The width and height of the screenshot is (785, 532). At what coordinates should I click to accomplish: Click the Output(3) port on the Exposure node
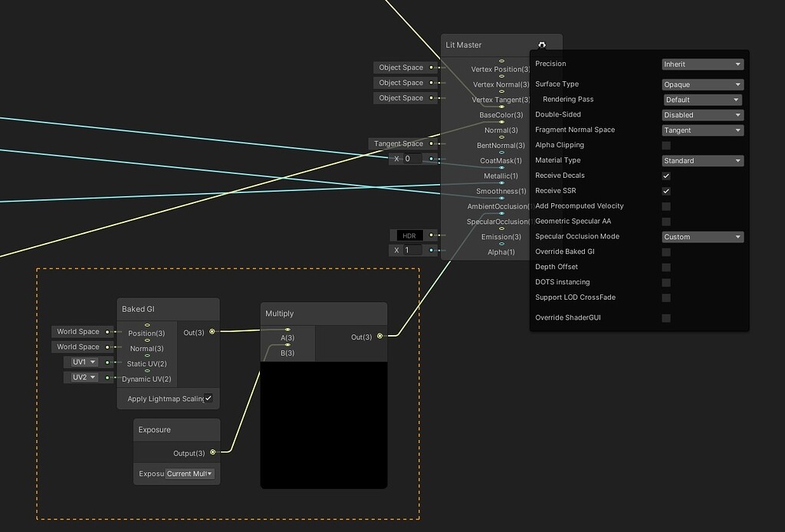212,452
